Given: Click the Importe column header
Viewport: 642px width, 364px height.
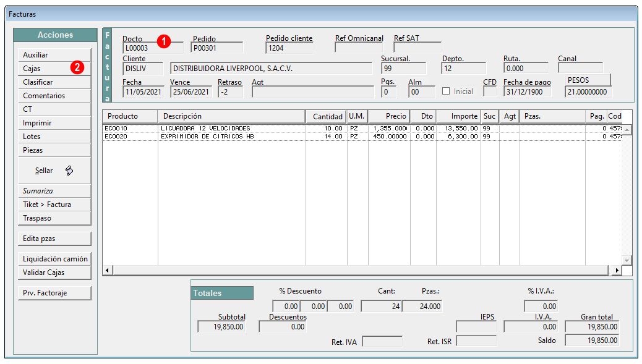Looking at the screenshot, I should pos(458,116).
